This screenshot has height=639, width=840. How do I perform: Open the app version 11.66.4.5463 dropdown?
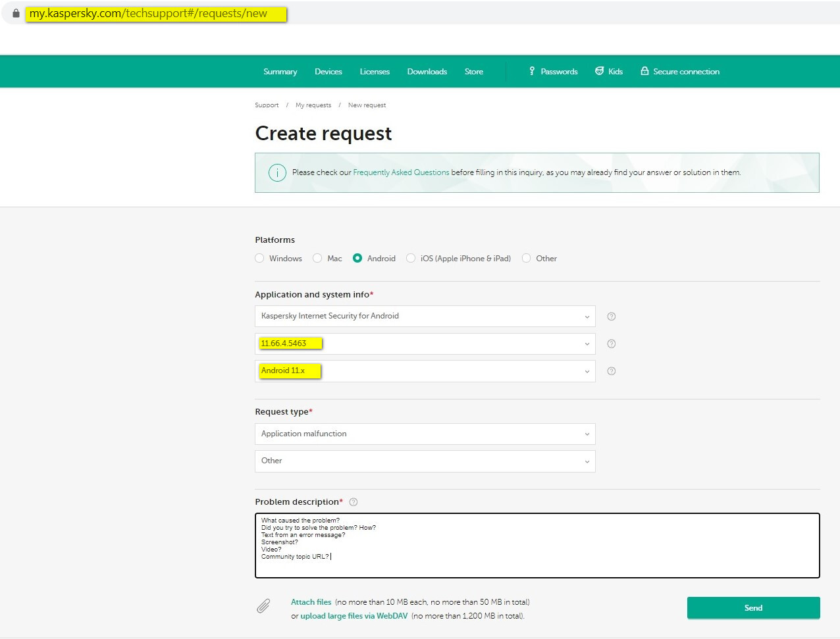click(425, 344)
